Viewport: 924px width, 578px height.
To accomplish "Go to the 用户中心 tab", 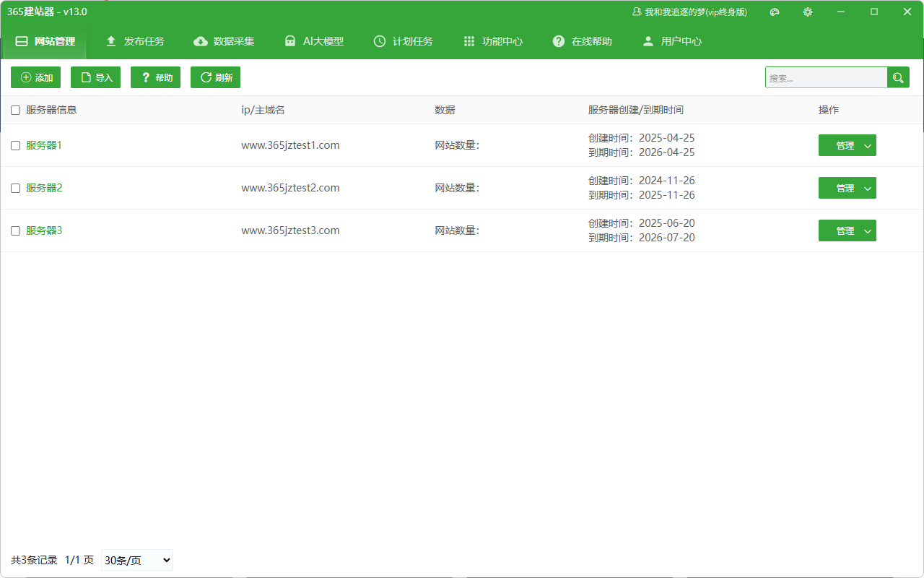I will 672,41.
